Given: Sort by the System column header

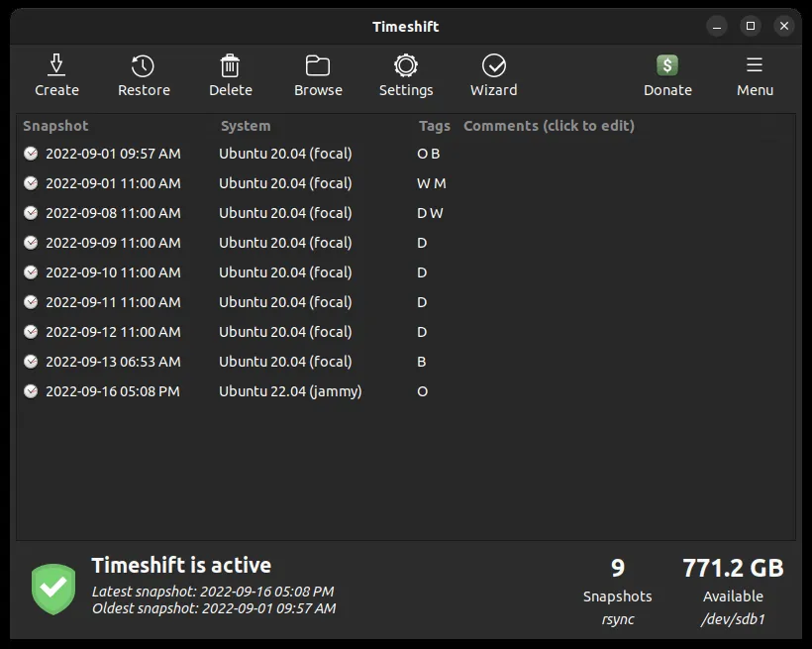Looking at the screenshot, I should pyautogui.click(x=246, y=126).
